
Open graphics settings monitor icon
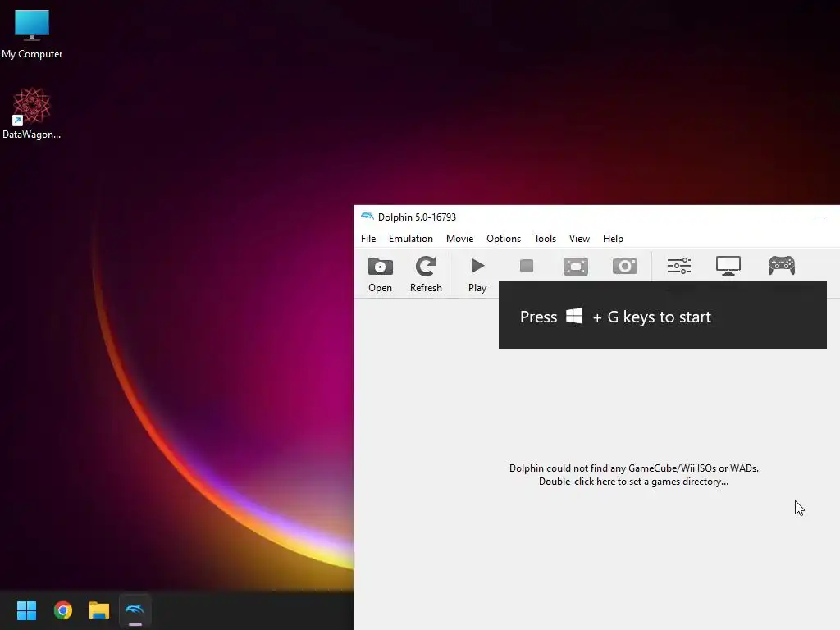(x=728, y=266)
